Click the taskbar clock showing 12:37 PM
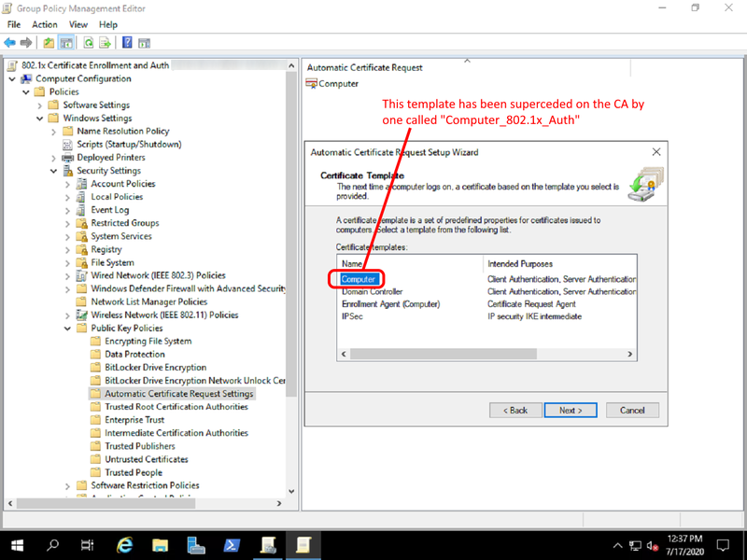Viewport: 747px width, 560px height. click(x=684, y=546)
